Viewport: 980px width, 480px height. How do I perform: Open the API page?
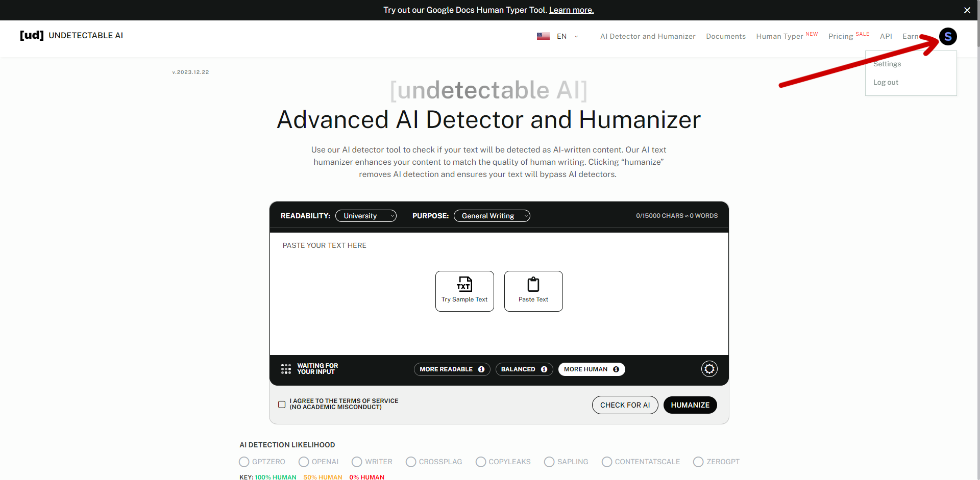886,36
